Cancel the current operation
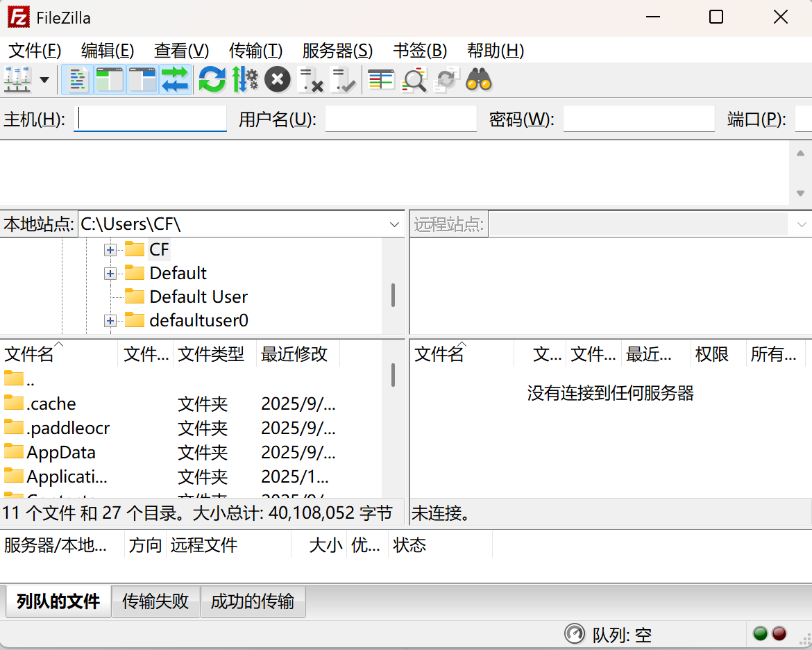Screen dimensions: 812x650 coord(277,79)
